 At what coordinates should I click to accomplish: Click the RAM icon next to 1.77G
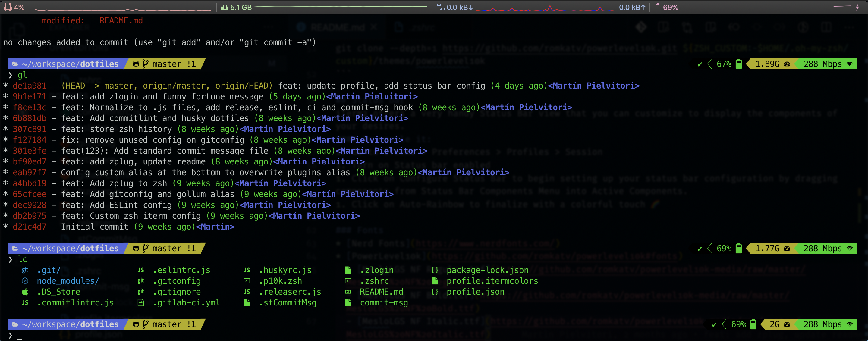[x=787, y=249]
